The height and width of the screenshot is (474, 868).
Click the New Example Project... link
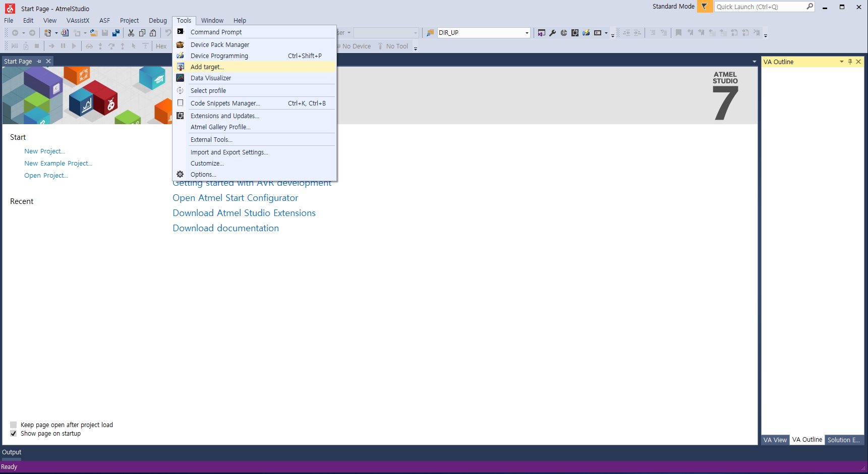[58, 163]
